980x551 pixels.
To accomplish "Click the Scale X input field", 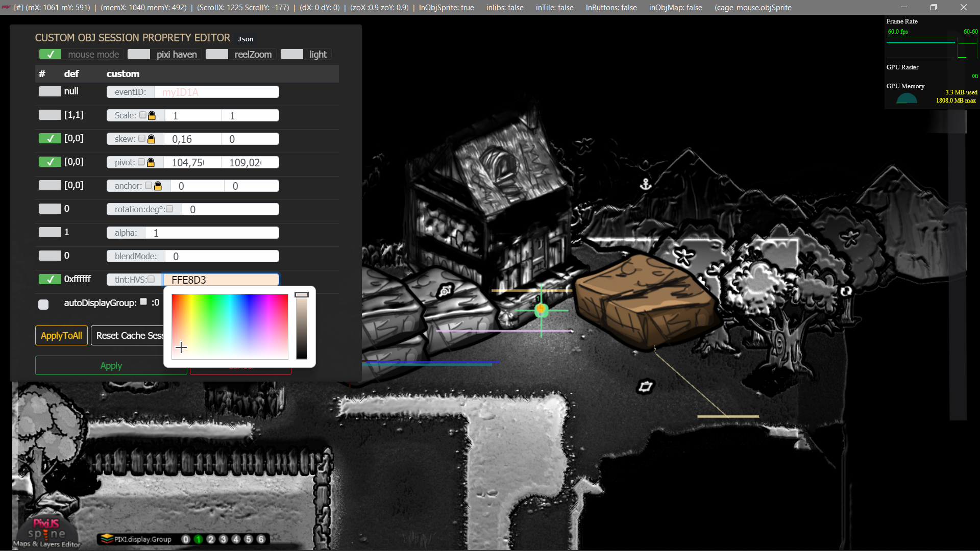I will point(193,116).
